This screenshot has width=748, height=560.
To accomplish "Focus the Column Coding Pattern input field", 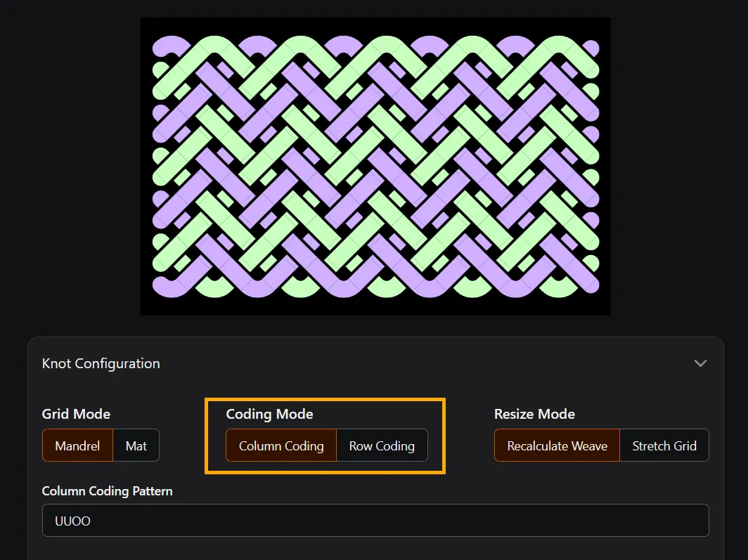I will click(x=375, y=521).
